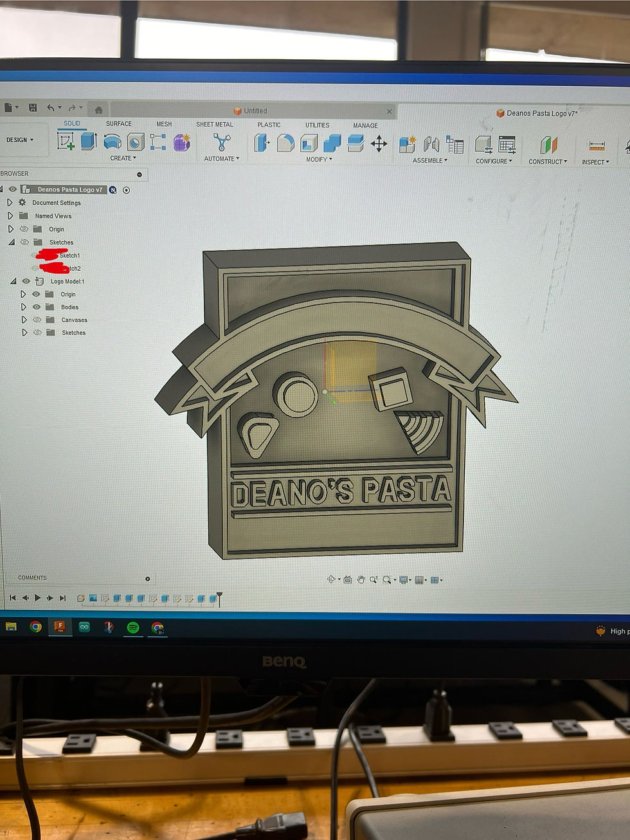Toggle visibility of Logo Model:1
This screenshot has height=840, width=630.
(26, 281)
